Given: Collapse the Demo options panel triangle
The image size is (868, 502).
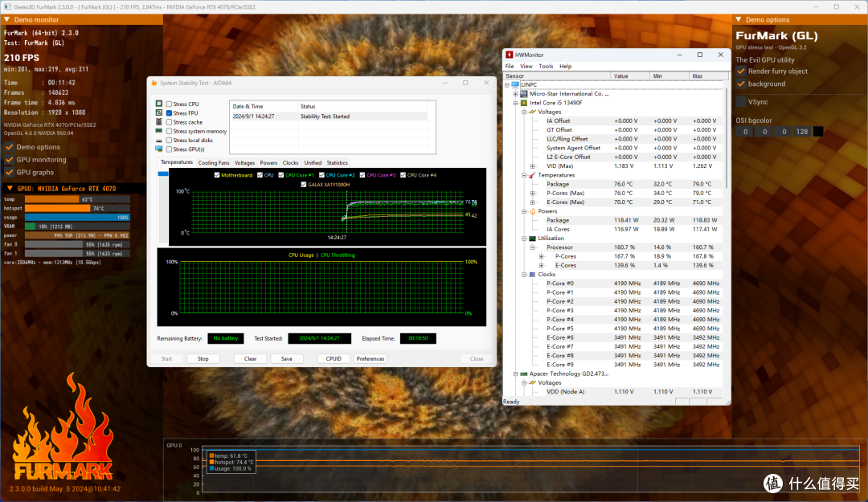Looking at the screenshot, I should pos(739,19).
